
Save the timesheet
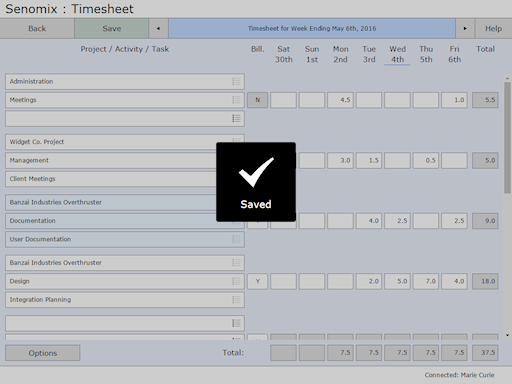(x=112, y=28)
